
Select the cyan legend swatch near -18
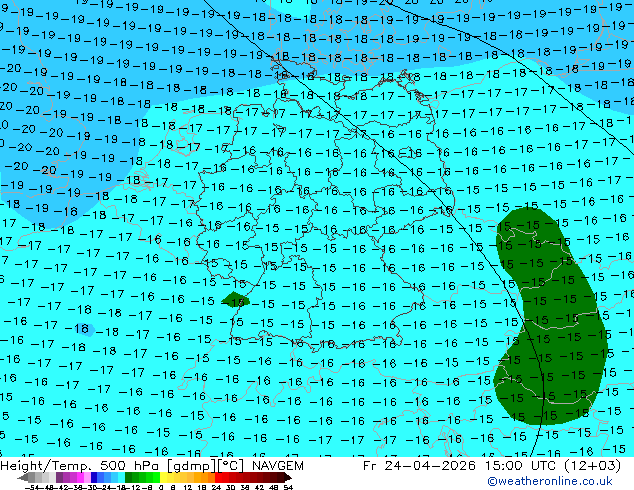coord(121,477)
